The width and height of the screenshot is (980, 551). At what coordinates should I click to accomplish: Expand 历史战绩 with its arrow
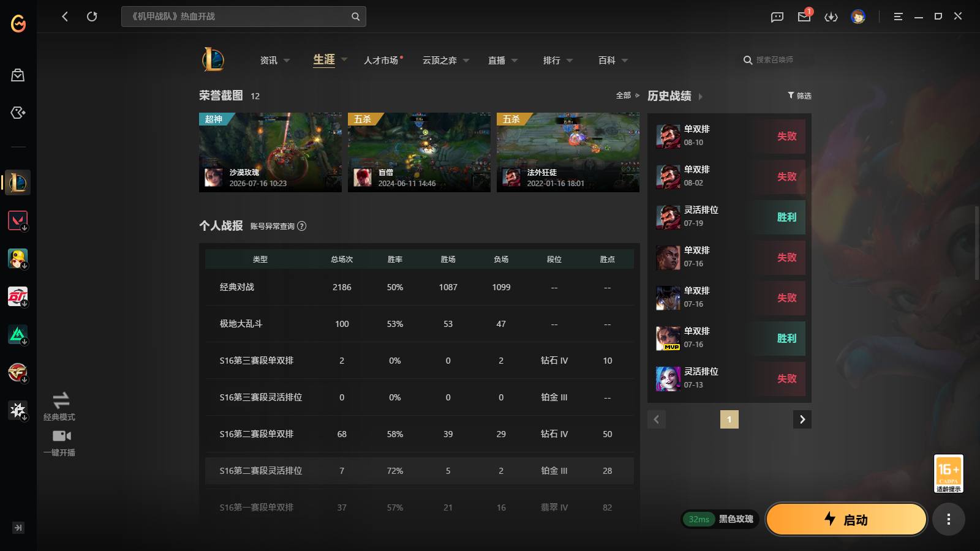pyautogui.click(x=701, y=96)
